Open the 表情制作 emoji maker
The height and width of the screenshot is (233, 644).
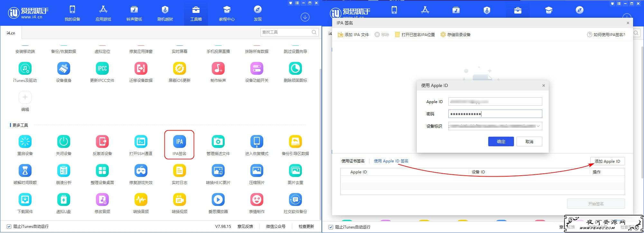pyautogui.click(x=257, y=199)
